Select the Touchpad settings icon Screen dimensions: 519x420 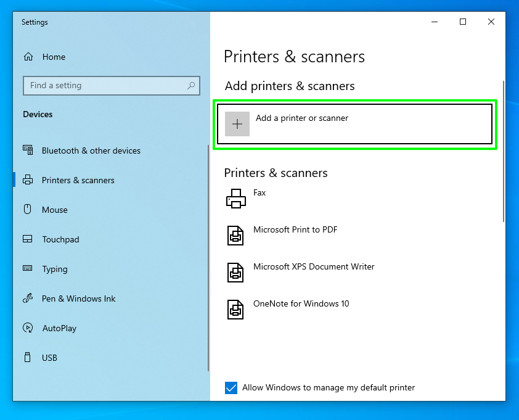(x=27, y=239)
